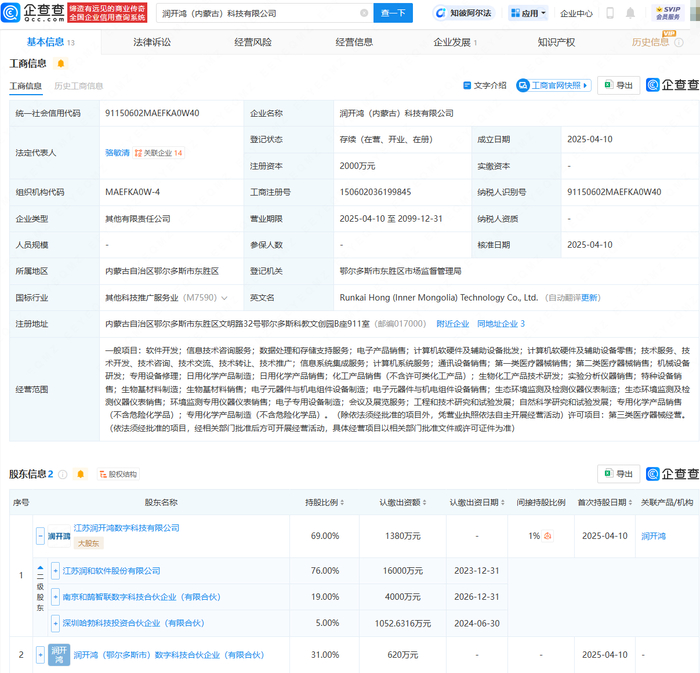Open the 同地址企业 3 link
Screen dimensions: 700x673
tap(501, 324)
